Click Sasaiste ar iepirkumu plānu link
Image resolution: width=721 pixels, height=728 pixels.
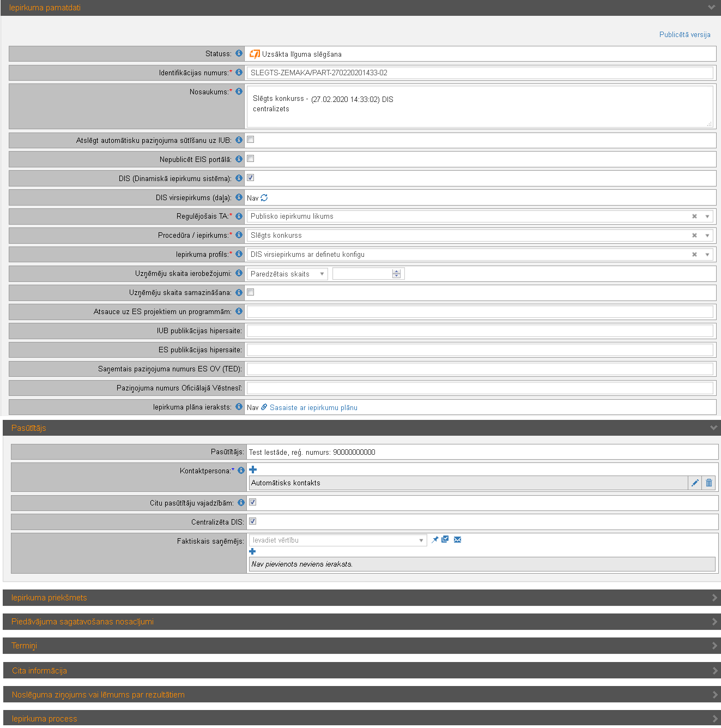[313, 407]
